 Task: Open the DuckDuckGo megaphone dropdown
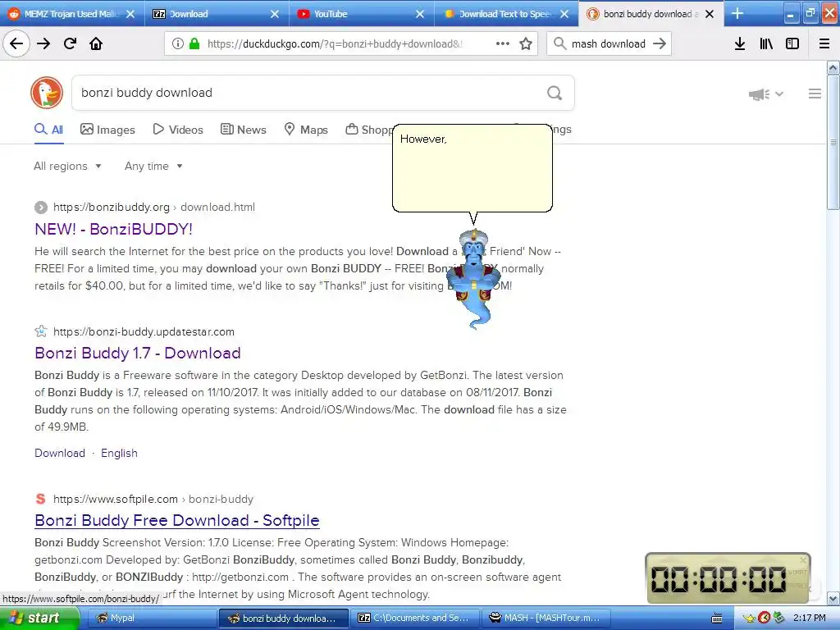click(x=766, y=94)
